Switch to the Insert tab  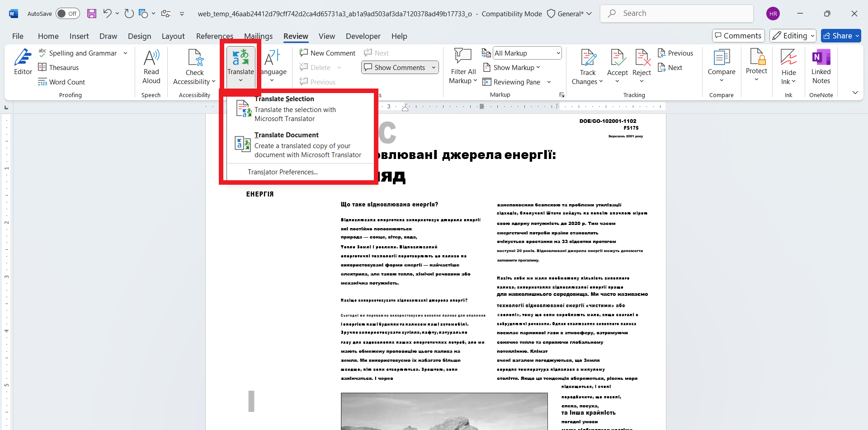click(79, 36)
